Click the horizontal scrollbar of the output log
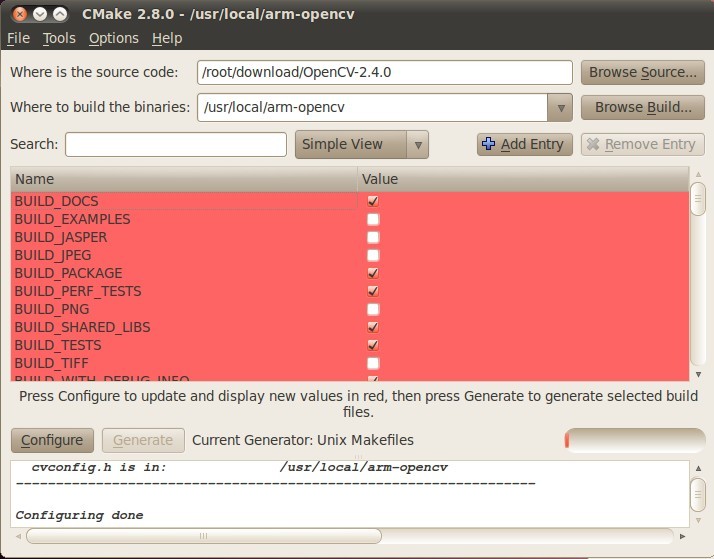The height and width of the screenshot is (559, 714). tap(204, 536)
